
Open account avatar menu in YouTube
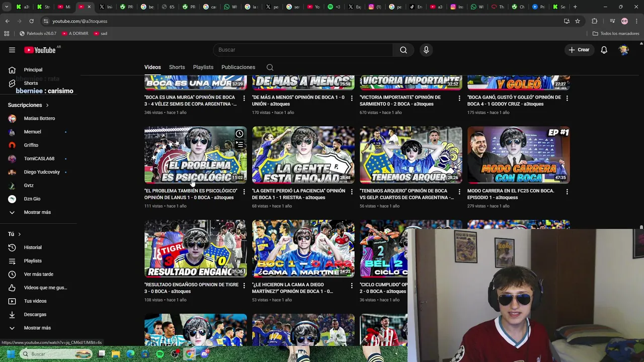[624, 50]
